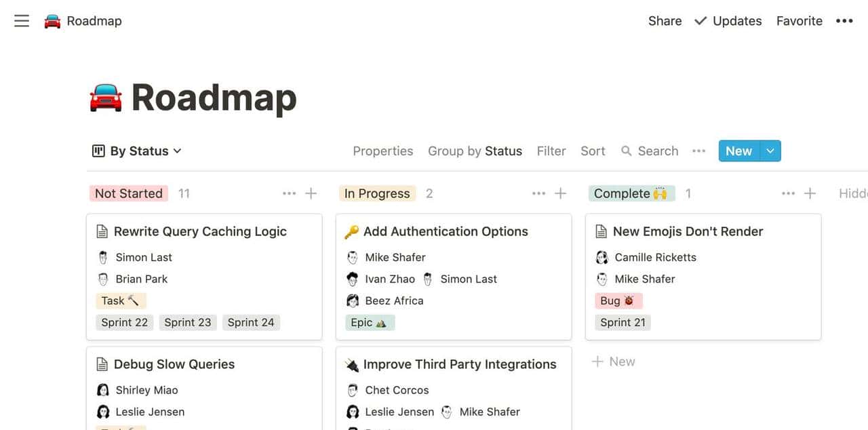Open the New button dropdown arrow

click(x=770, y=151)
